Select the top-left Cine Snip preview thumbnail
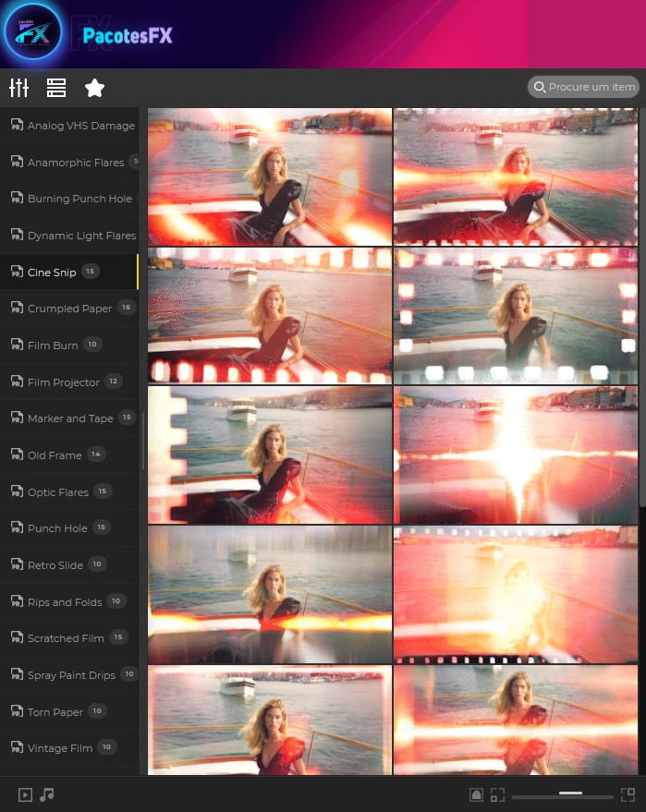The width and height of the screenshot is (646, 812). [x=269, y=176]
